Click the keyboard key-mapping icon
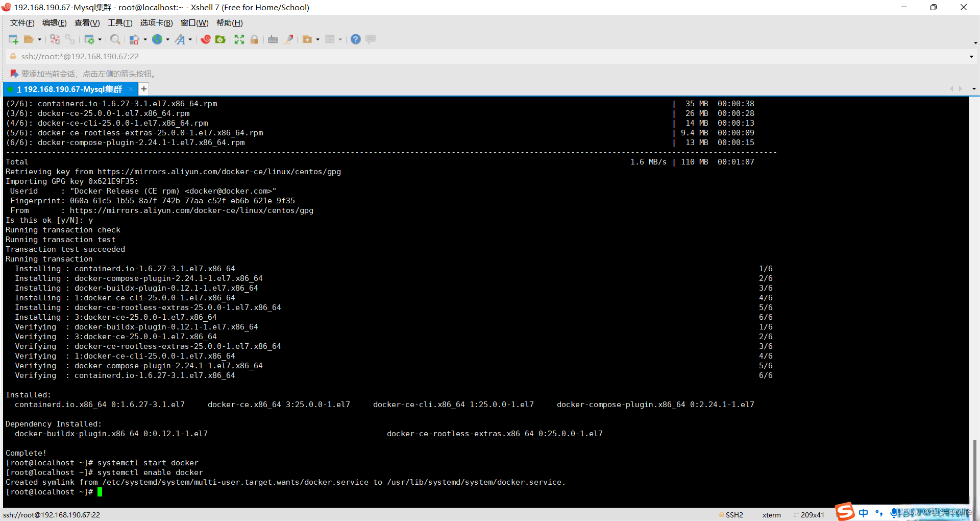The width and height of the screenshot is (980, 521). (273, 39)
